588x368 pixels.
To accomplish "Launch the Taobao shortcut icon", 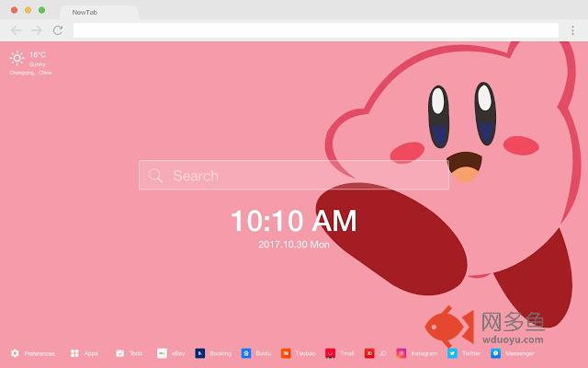I will click(x=286, y=353).
